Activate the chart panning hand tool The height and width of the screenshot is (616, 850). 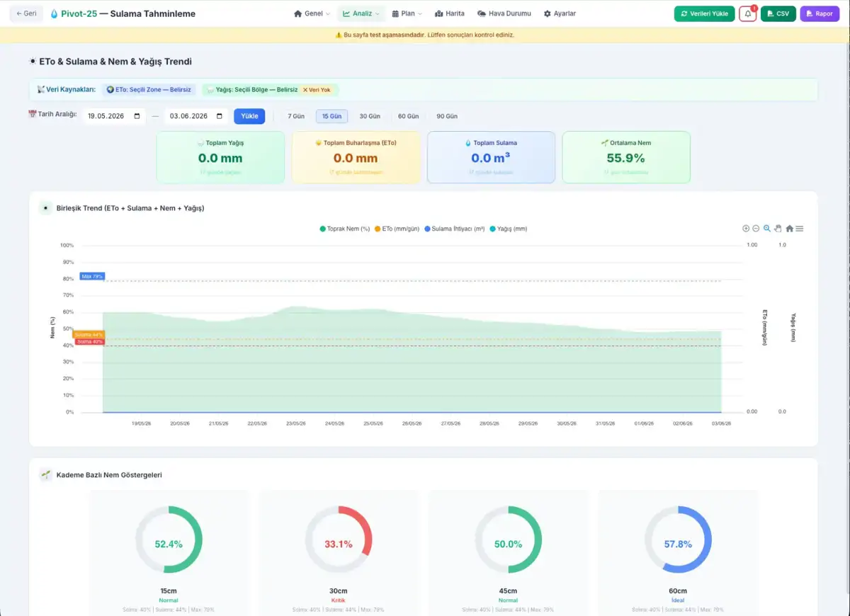point(778,229)
